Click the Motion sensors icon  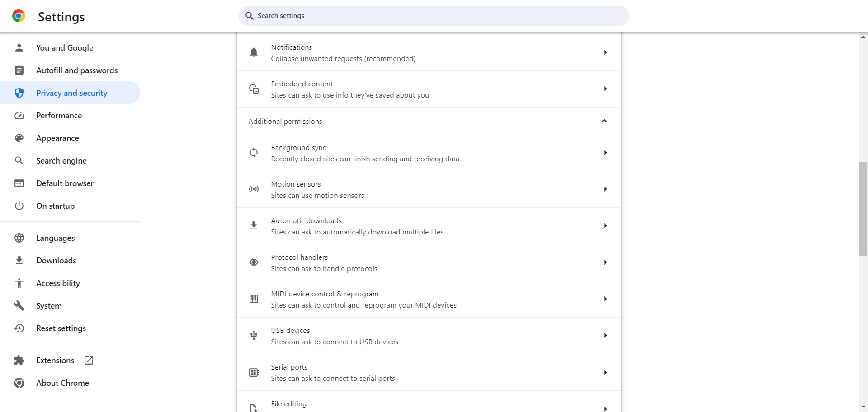(x=254, y=189)
